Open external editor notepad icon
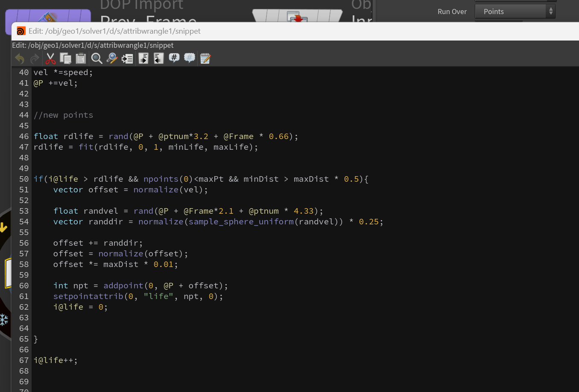The height and width of the screenshot is (392, 579). pyautogui.click(x=205, y=58)
